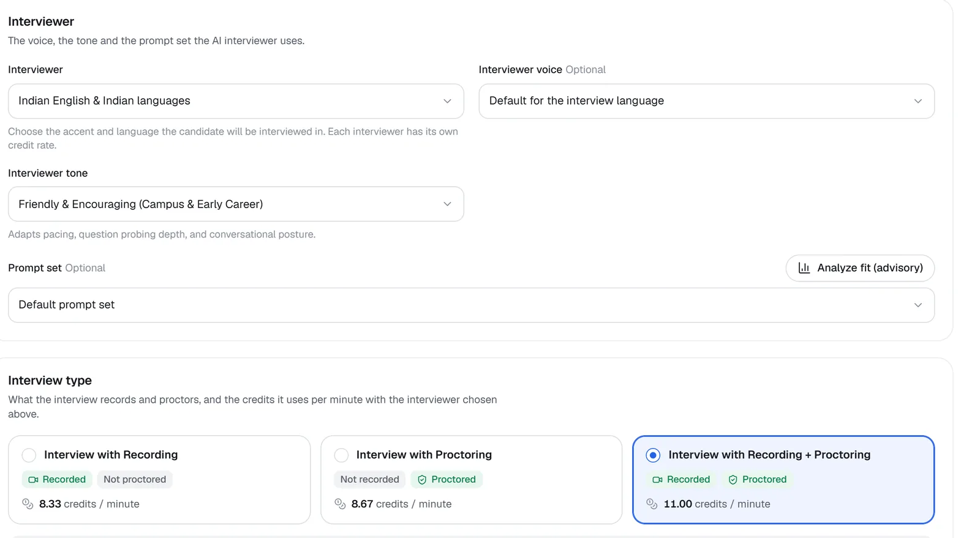Click the coins icon beside 11.00 credits

(652, 504)
